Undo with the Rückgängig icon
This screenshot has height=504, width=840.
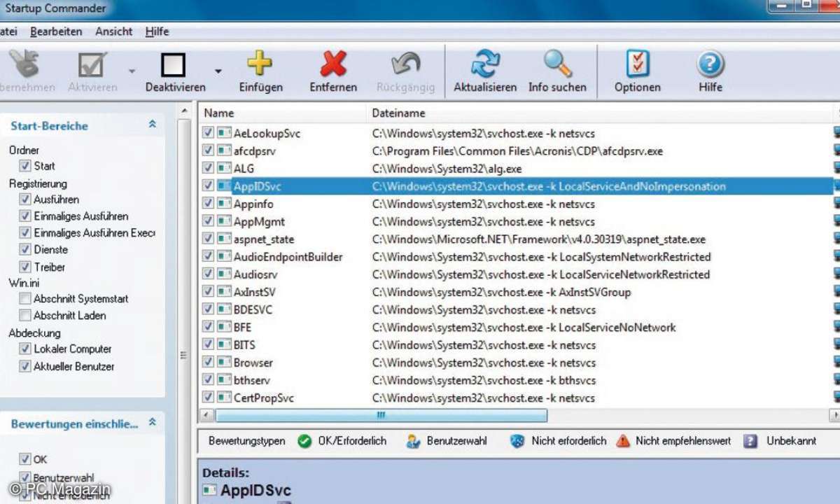pos(405,64)
